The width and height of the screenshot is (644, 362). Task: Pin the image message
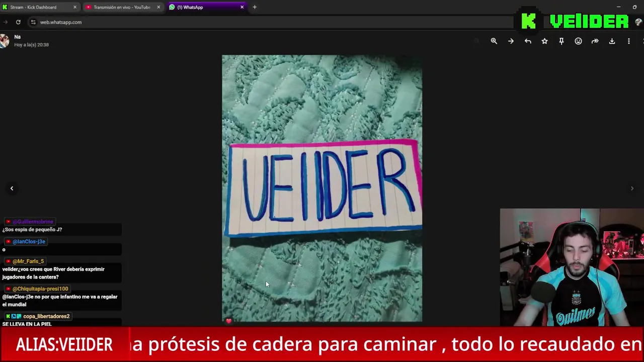coord(561,41)
